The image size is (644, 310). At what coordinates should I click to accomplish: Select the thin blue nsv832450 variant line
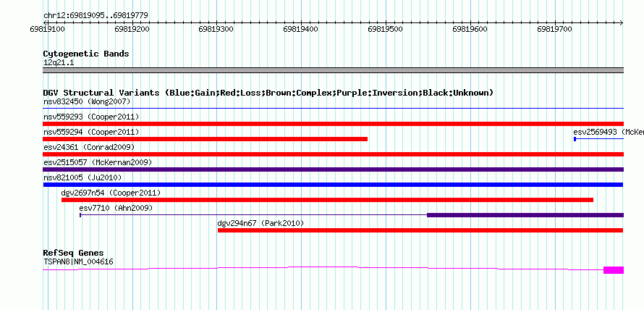point(333,108)
